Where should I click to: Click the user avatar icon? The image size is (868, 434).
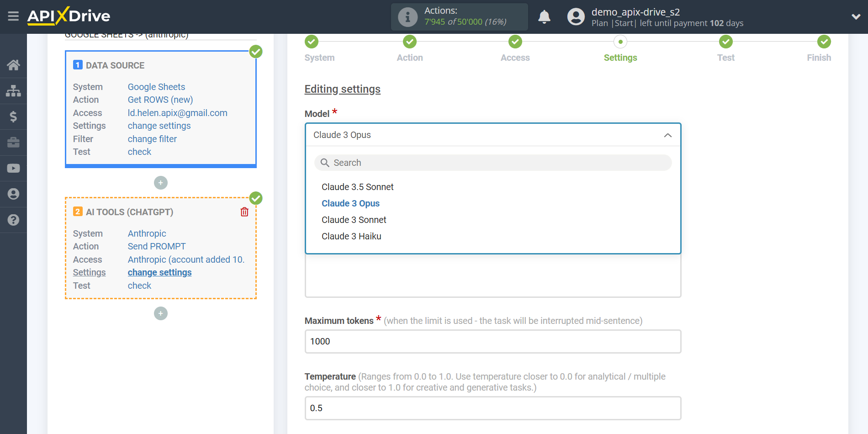point(576,17)
